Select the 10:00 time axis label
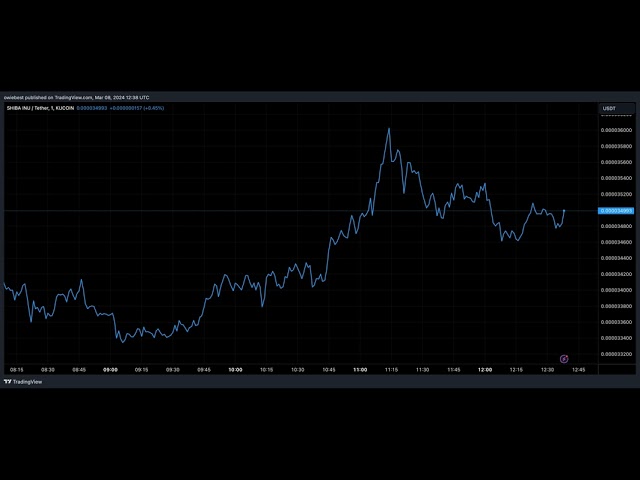Screen dimensions: 640x480 [x=235, y=369]
